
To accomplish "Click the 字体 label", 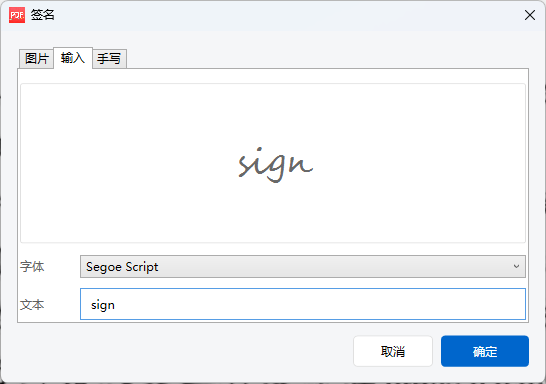I will [32, 267].
